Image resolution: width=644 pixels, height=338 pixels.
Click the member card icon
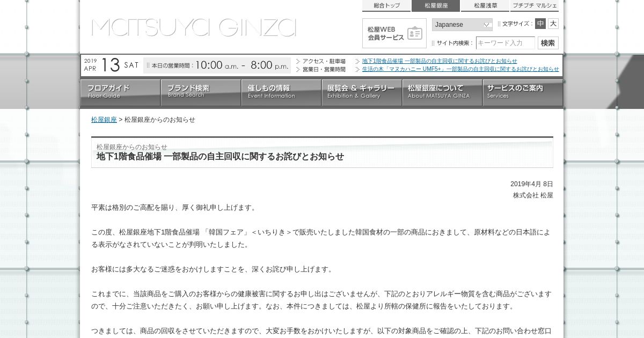click(414, 33)
